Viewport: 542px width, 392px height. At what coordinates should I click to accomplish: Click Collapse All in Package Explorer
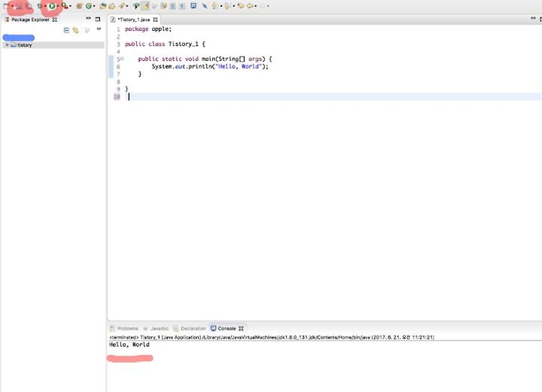(x=66, y=30)
